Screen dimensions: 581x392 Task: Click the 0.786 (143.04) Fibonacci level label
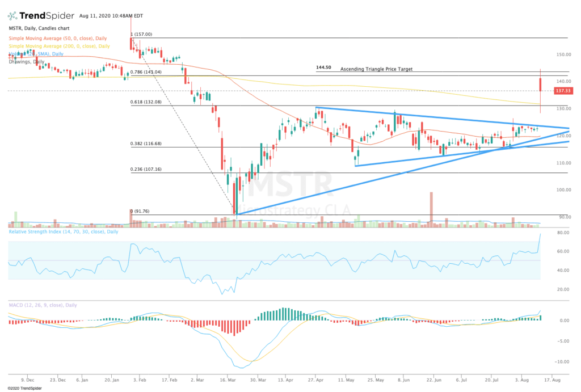point(146,72)
